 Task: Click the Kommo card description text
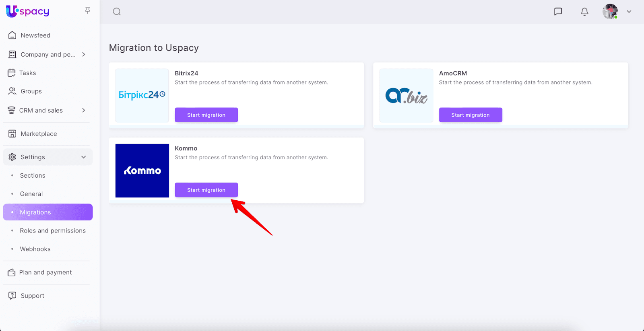pos(252,158)
